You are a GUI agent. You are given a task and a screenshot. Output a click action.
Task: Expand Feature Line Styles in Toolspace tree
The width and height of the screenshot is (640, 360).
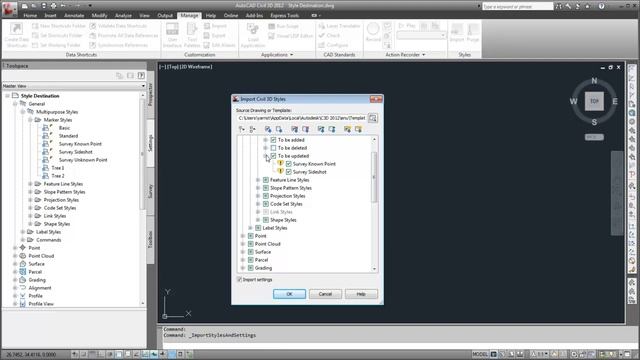click(x=30, y=184)
